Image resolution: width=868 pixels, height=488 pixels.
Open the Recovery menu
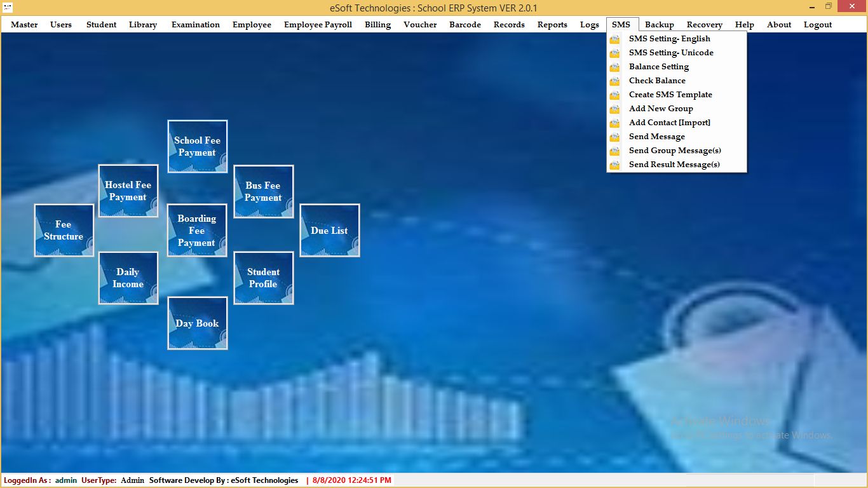pyautogui.click(x=705, y=25)
